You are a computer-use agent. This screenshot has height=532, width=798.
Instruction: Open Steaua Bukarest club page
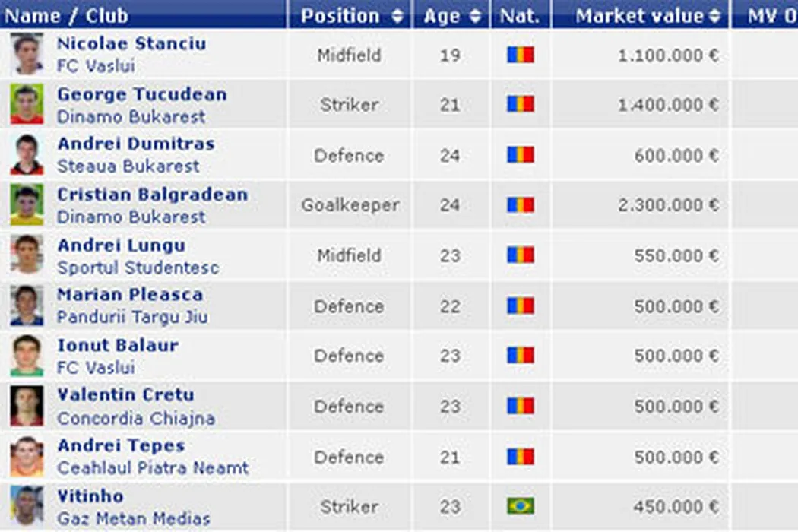[x=128, y=166]
